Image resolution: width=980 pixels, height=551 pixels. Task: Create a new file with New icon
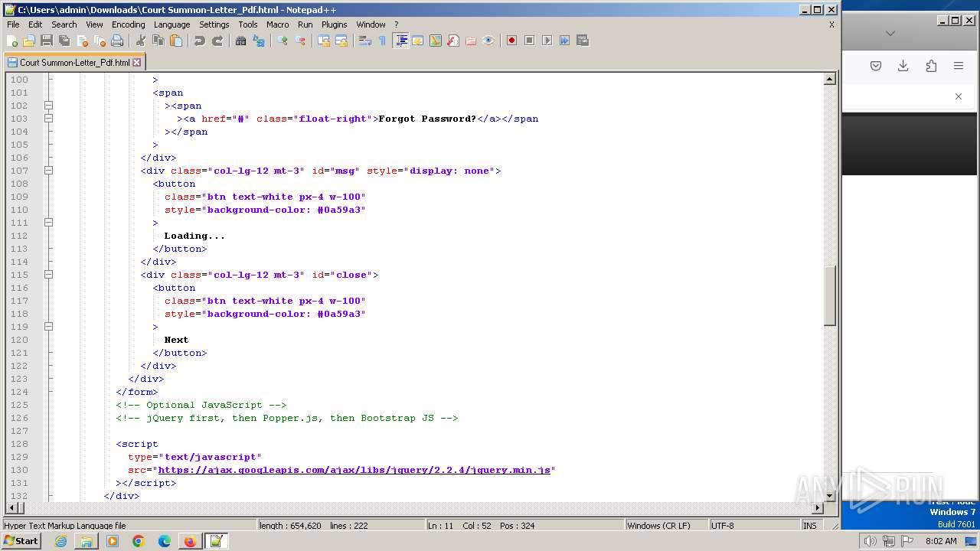click(x=12, y=41)
